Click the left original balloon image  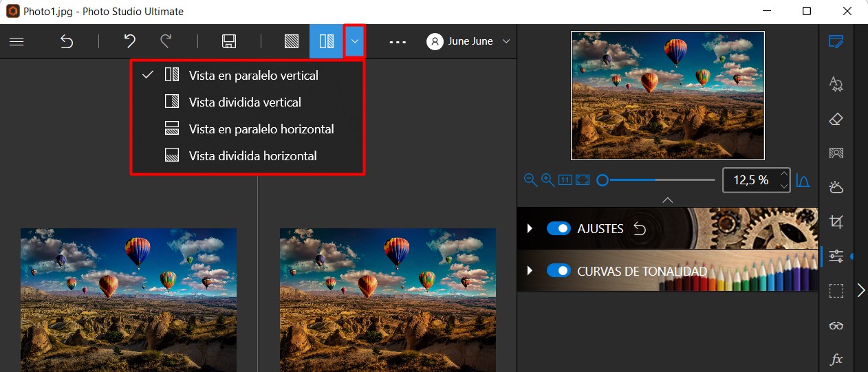[x=129, y=300]
